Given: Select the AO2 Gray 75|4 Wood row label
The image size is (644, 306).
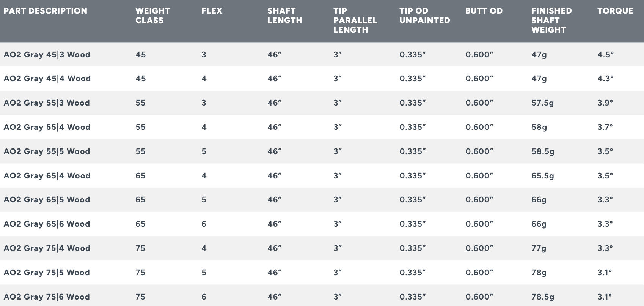Looking at the screenshot, I should [47, 248].
